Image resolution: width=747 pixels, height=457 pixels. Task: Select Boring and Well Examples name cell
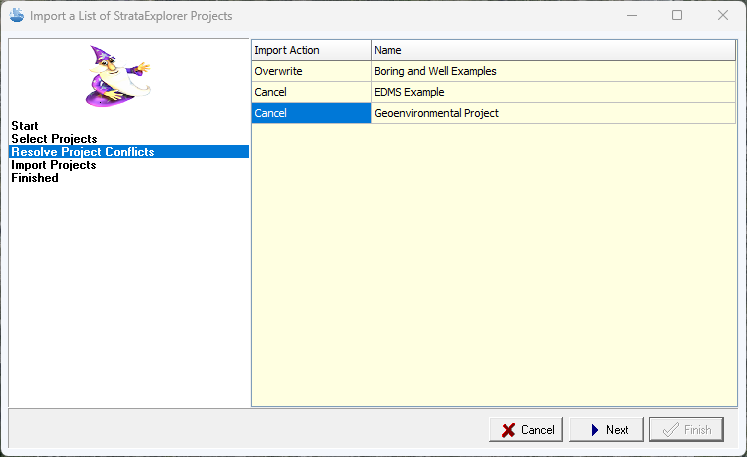[435, 72]
